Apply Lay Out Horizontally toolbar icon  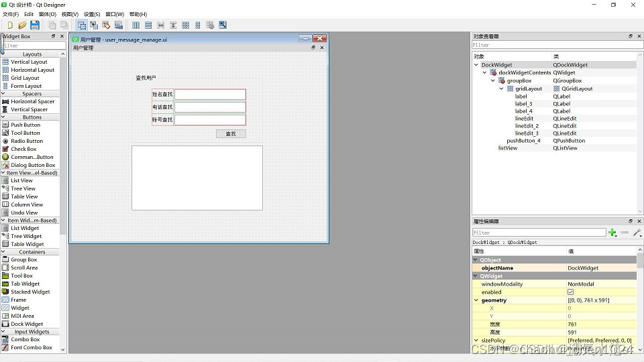[x=136, y=25]
